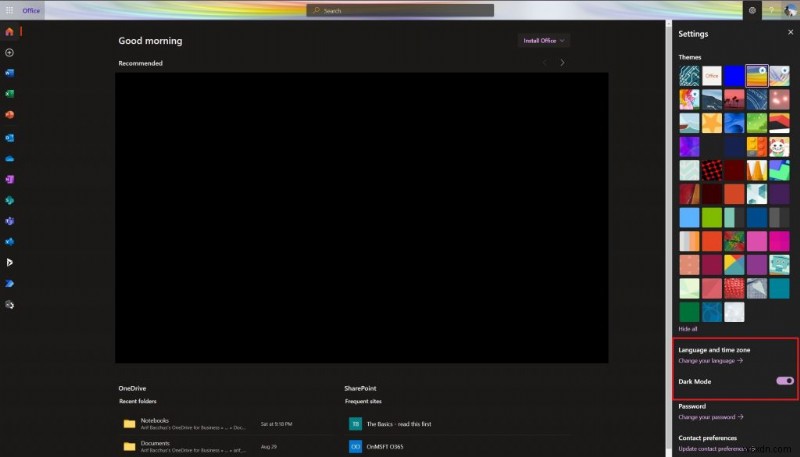Screen dimensions: 800x457
Task: Collapse themes with Hide all
Action: (688, 328)
